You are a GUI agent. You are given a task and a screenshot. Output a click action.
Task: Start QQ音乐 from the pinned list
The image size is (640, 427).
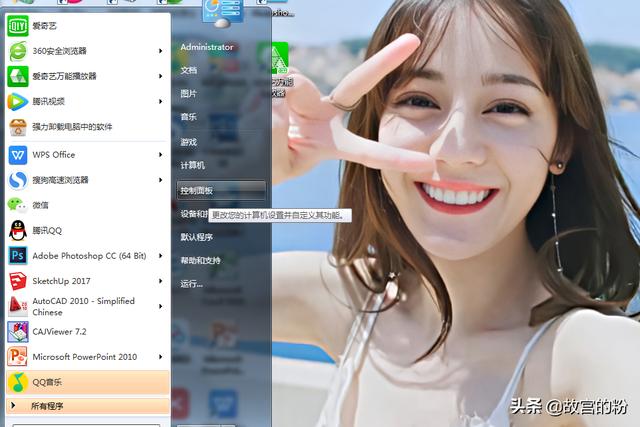tap(18, 382)
